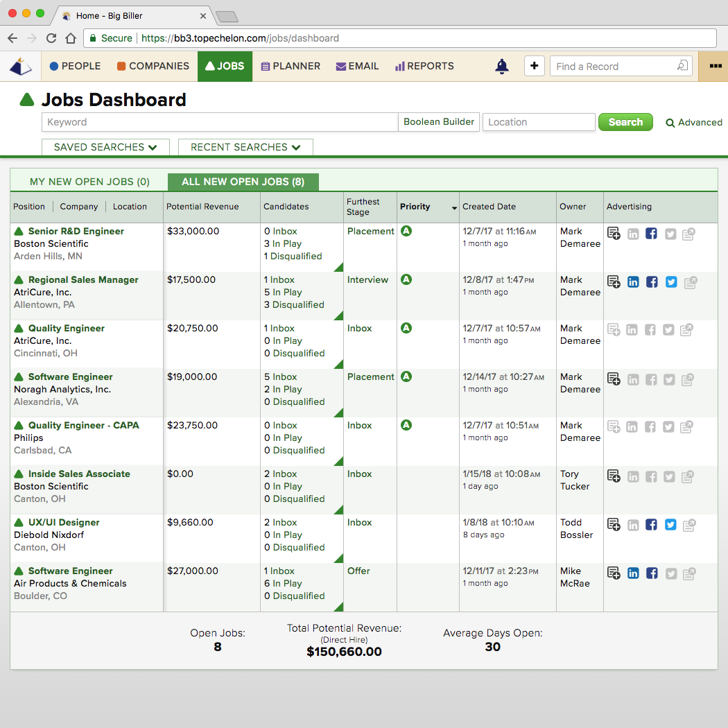728x728 pixels.
Task: Click the green Search button
Action: coord(625,122)
